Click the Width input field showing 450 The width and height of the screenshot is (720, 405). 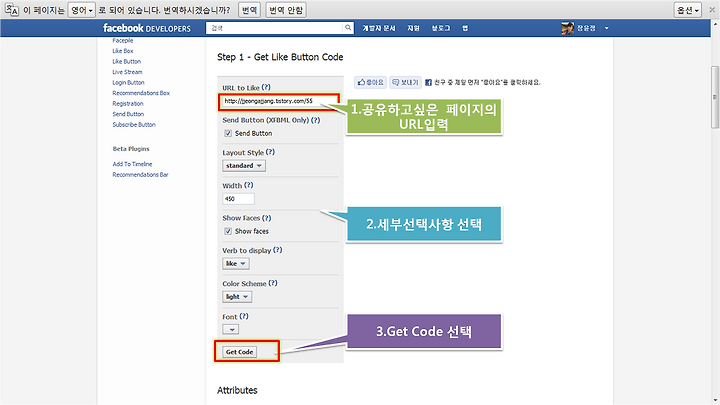pyautogui.click(x=238, y=199)
